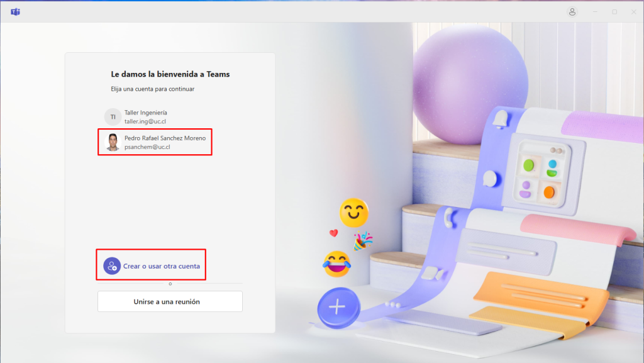Click the party popper emoji
The width and height of the screenshot is (644, 363).
[x=363, y=241]
